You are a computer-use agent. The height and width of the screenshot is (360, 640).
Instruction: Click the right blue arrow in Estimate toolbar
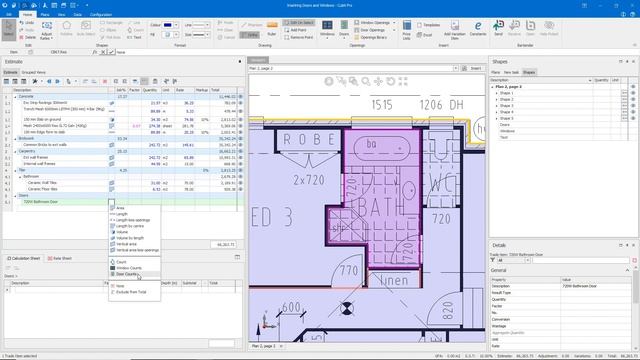[x=58, y=82]
